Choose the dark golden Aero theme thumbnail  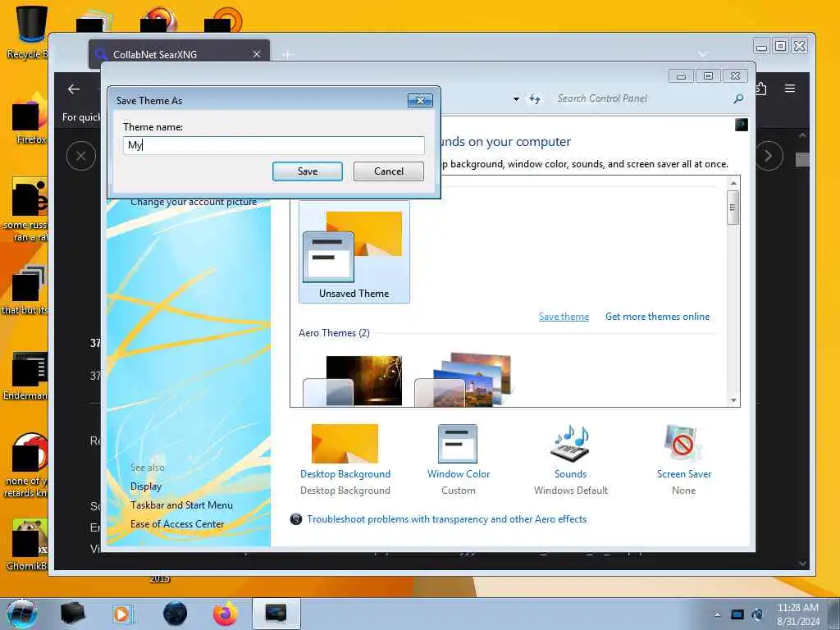pyautogui.click(x=353, y=381)
